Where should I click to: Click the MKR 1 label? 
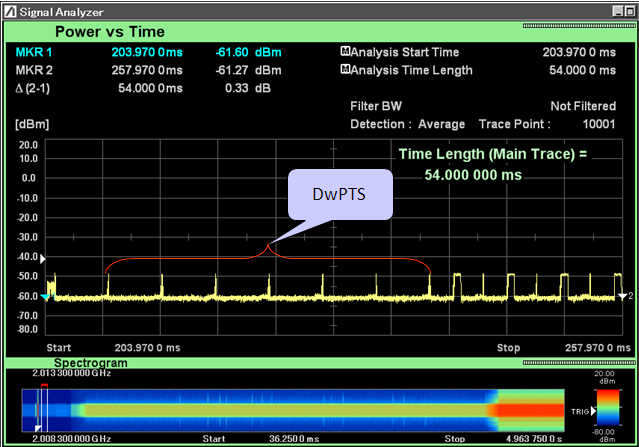(x=34, y=53)
